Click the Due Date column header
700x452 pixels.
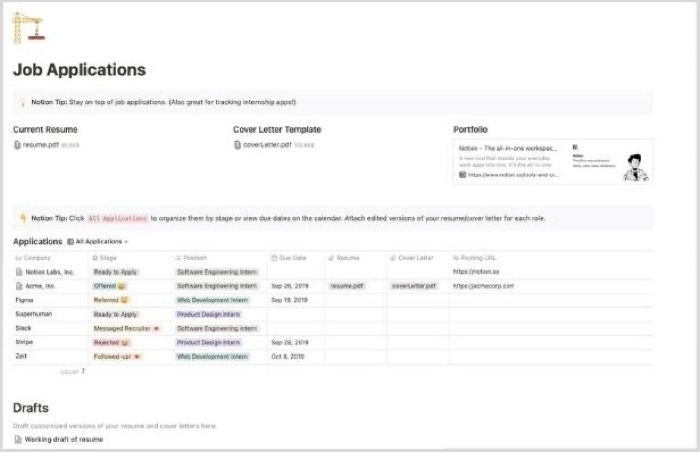(296, 258)
